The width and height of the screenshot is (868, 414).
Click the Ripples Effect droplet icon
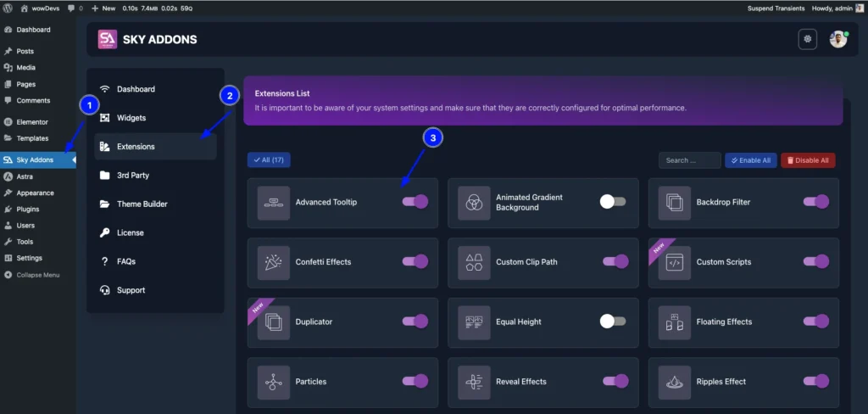pos(674,383)
